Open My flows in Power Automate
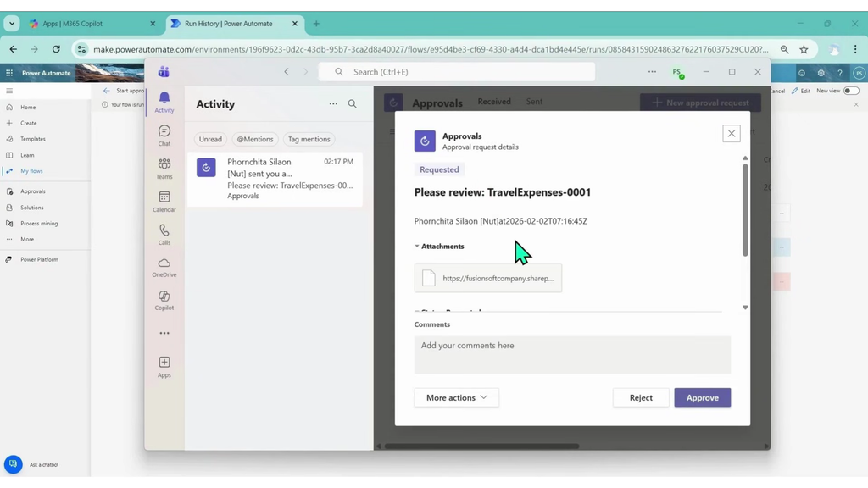Viewport: 868px width, 488px height. tap(31, 171)
